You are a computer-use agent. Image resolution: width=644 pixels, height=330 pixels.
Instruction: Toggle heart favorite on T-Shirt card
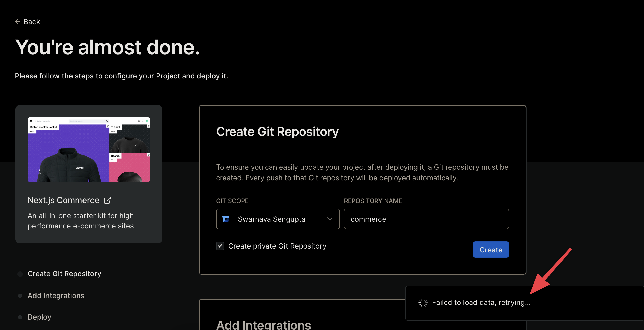coord(149,126)
